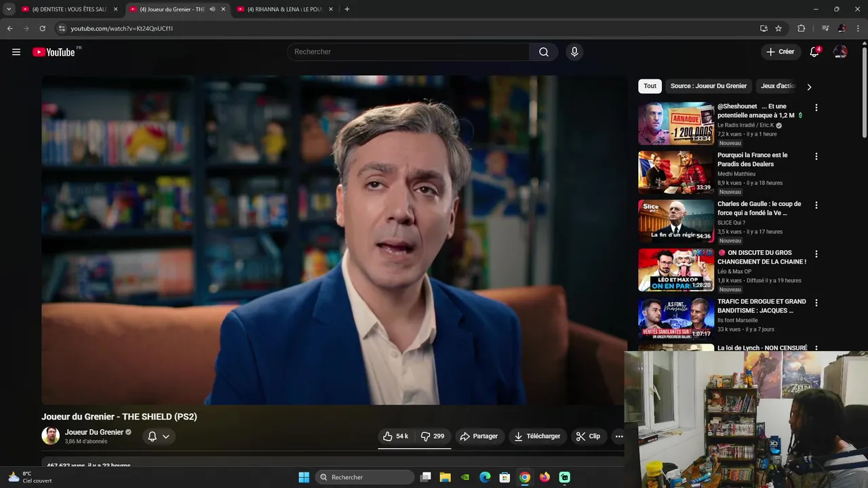Go to the YouTube home logo
The width and height of the screenshot is (868, 488).
[x=54, y=52]
